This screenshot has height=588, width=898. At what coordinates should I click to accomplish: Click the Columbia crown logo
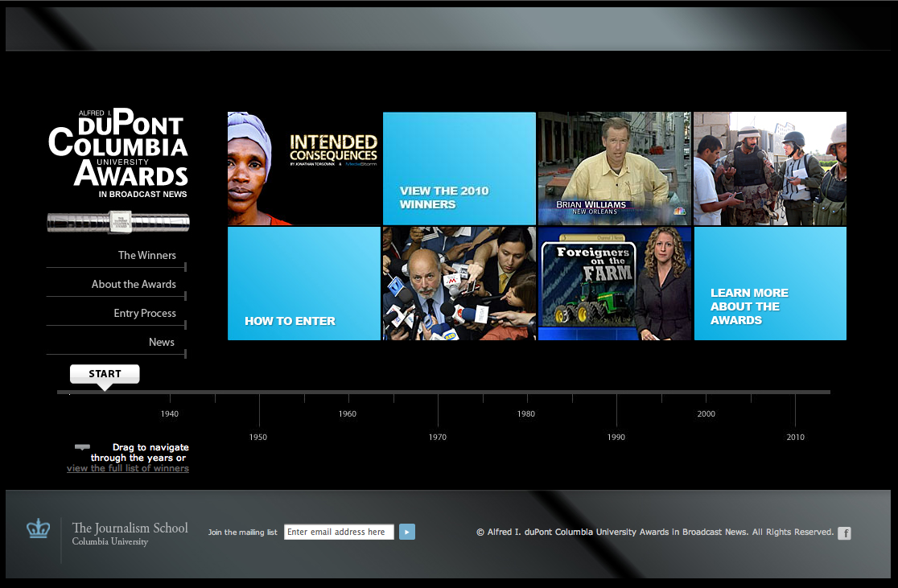pyautogui.click(x=39, y=528)
